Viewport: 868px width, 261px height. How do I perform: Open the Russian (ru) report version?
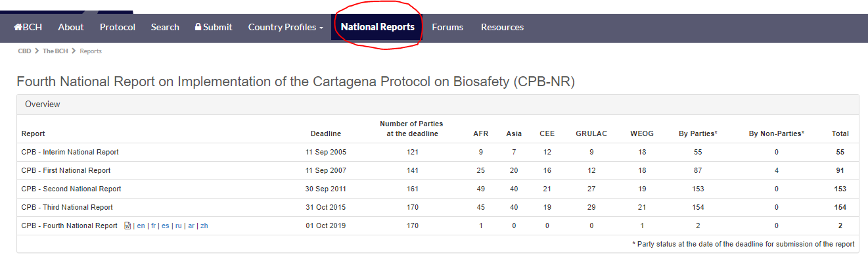pyautogui.click(x=178, y=225)
